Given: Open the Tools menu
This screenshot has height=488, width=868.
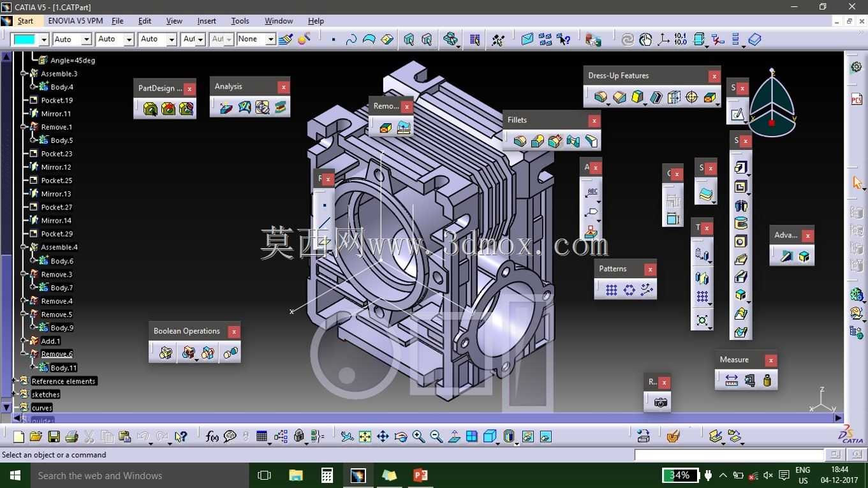Looking at the screenshot, I should tap(240, 21).
